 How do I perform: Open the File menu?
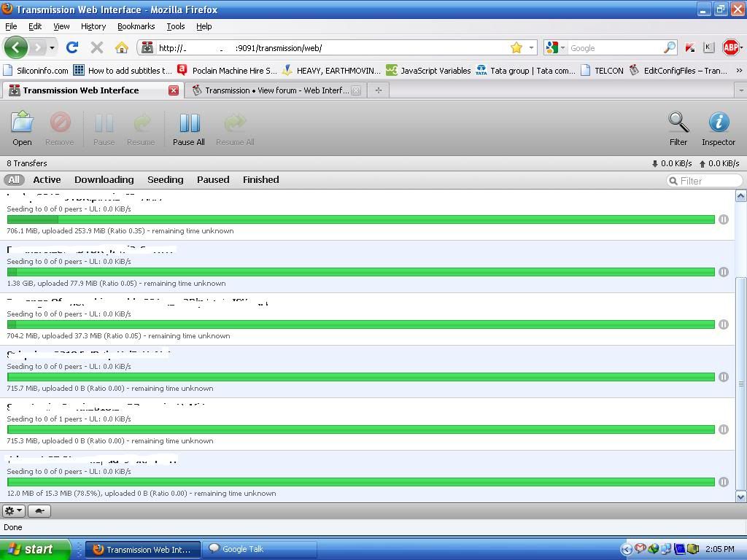pyautogui.click(x=11, y=26)
